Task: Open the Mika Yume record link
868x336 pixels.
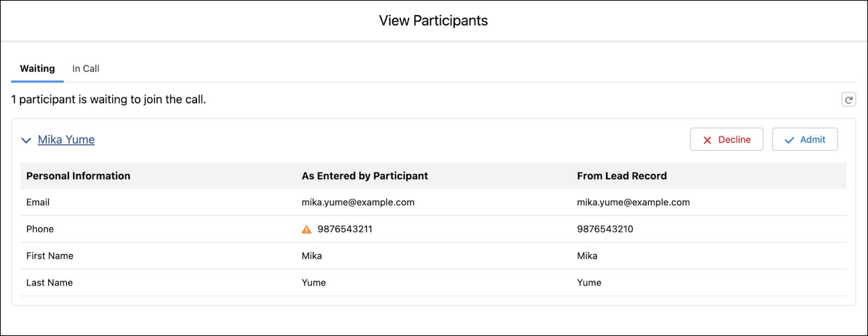Action: [x=66, y=140]
